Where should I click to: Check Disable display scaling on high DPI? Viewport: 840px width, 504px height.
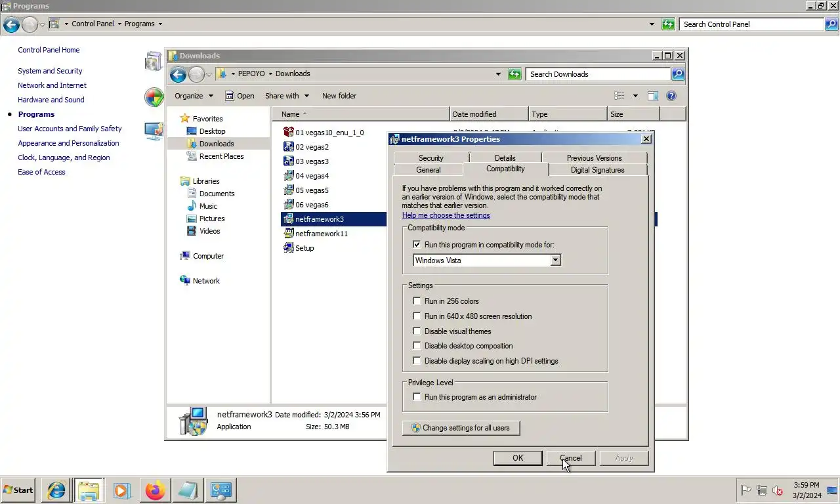[417, 361]
